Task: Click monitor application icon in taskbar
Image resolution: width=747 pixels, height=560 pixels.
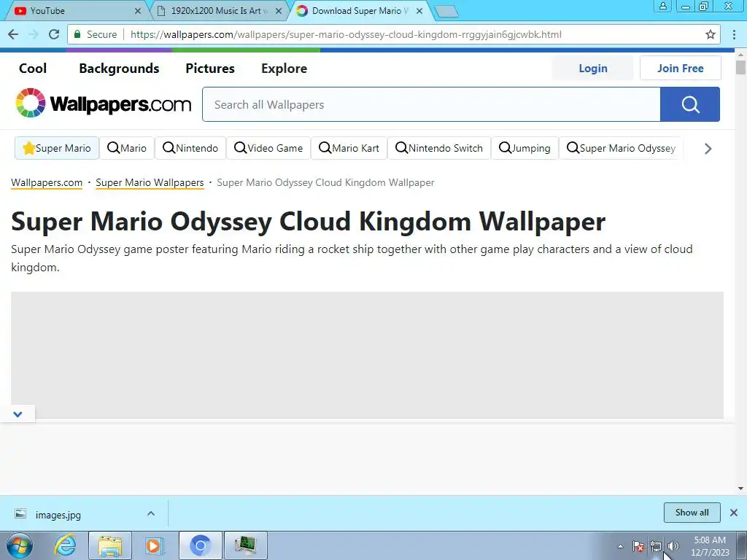Action: click(245, 545)
